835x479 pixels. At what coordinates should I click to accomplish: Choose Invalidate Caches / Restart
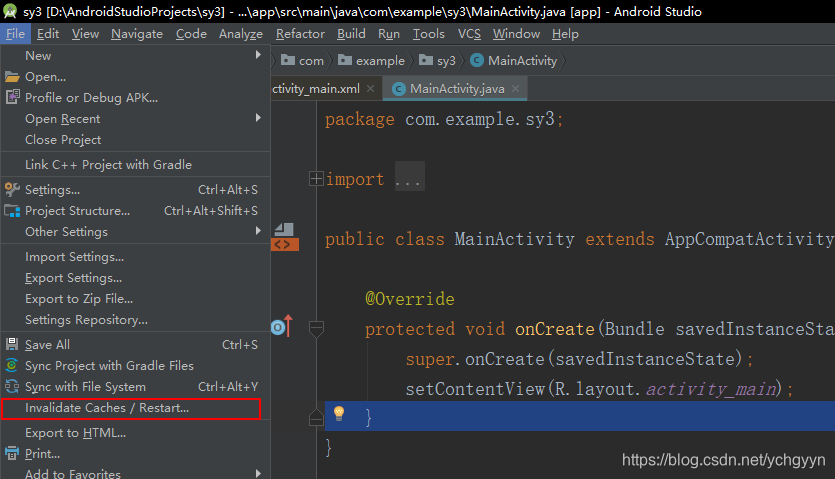[132, 408]
